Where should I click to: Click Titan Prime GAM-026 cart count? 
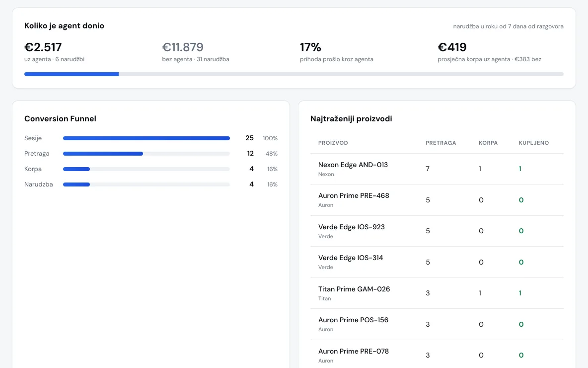(480, 293)
